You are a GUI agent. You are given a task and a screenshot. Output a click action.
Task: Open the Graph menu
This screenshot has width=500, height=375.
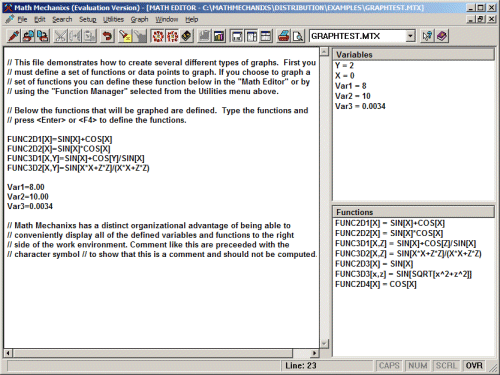pos(139,20)
